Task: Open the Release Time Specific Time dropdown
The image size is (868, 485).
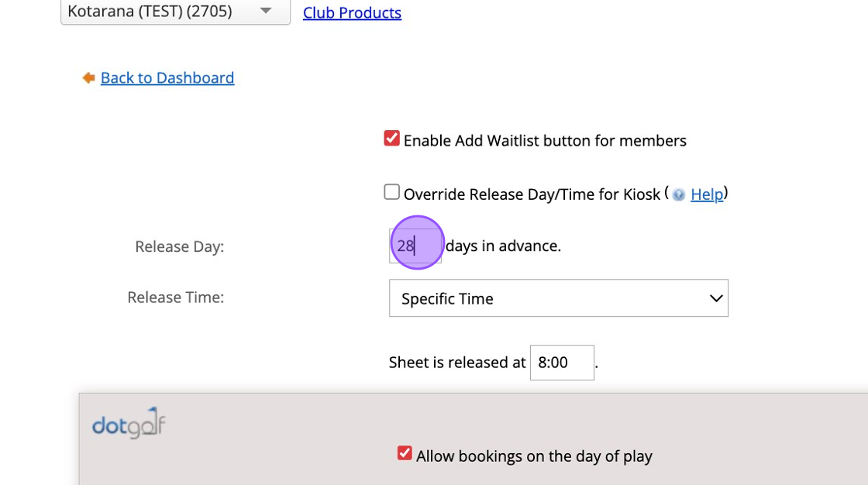Action: click(x=559, y=298)
